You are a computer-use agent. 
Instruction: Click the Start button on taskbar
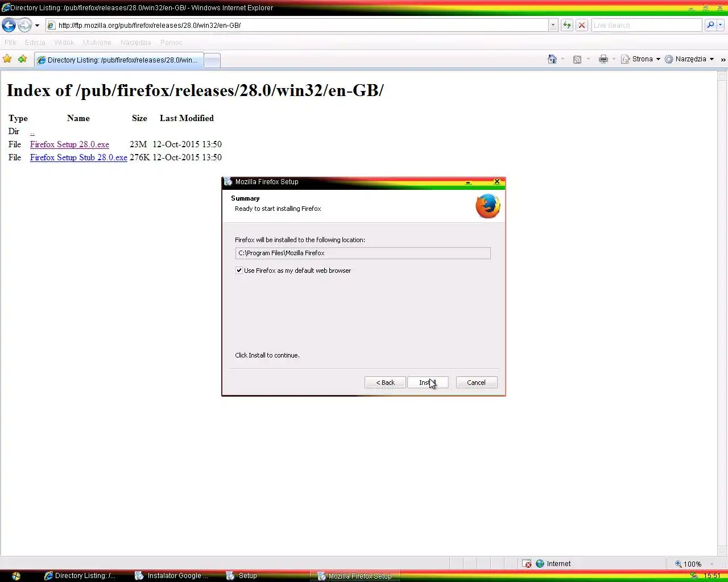pyautogui.click(x=16, y=576)
